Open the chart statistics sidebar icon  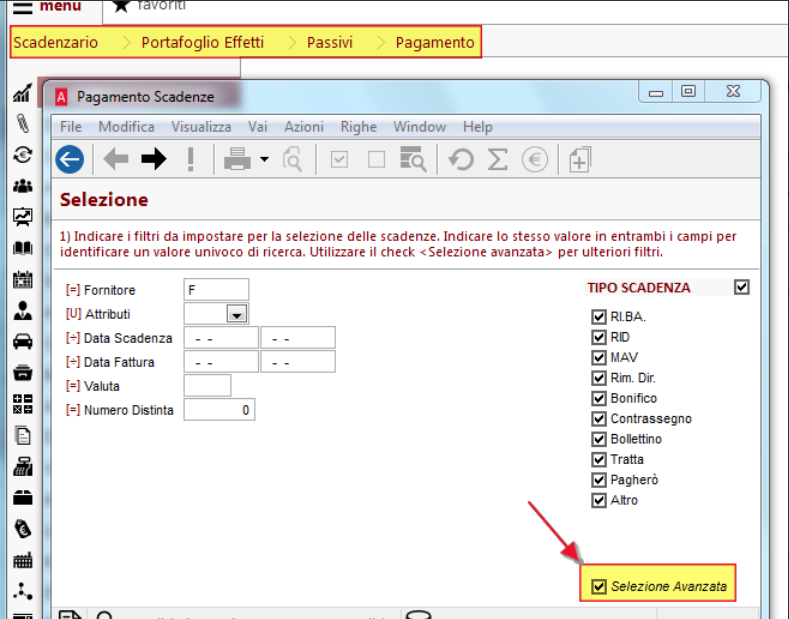tap(23, 93)
